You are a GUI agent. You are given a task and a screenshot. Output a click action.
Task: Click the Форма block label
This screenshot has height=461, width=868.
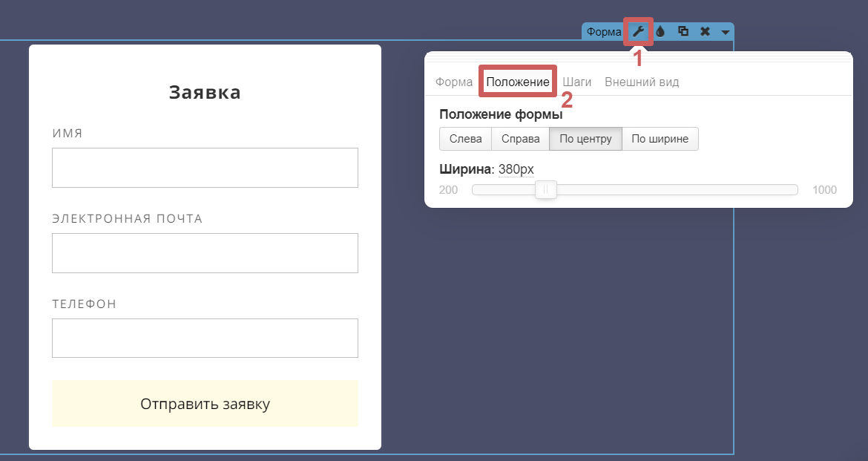pos(603,32)
